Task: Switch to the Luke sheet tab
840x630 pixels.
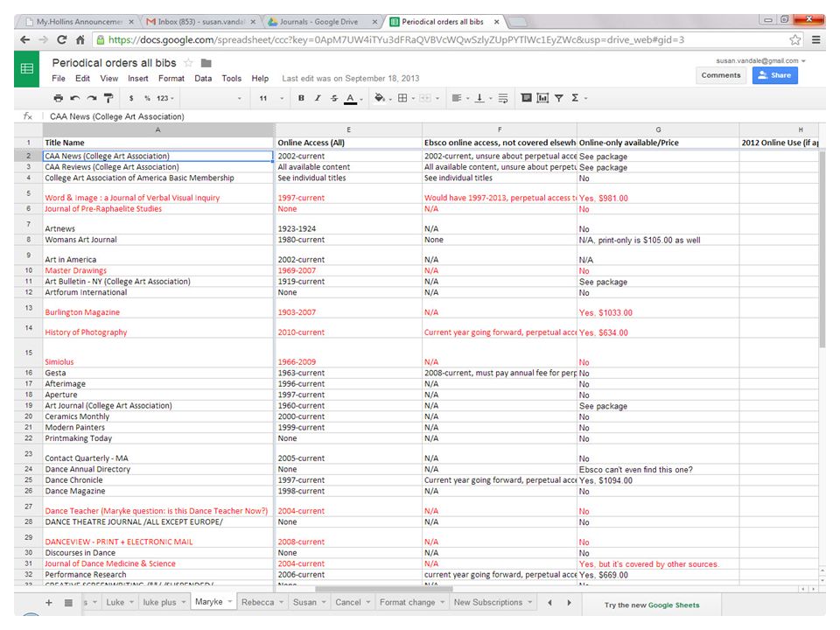Action: click(115, 602)
